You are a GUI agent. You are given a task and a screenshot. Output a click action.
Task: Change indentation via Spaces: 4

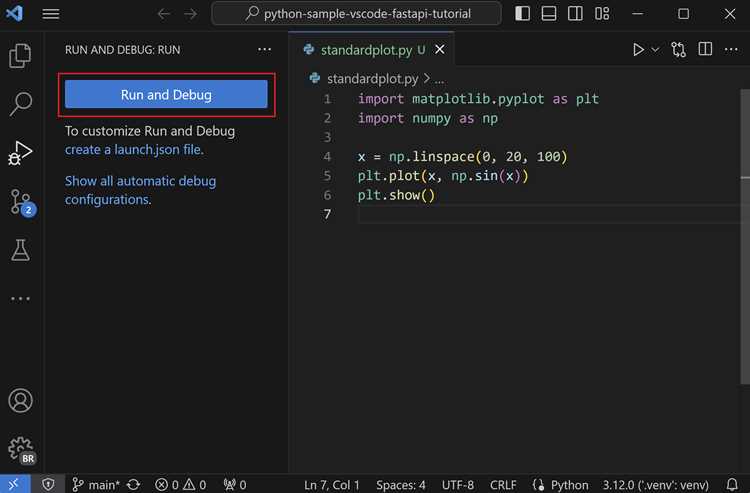(x=400, y=484)
